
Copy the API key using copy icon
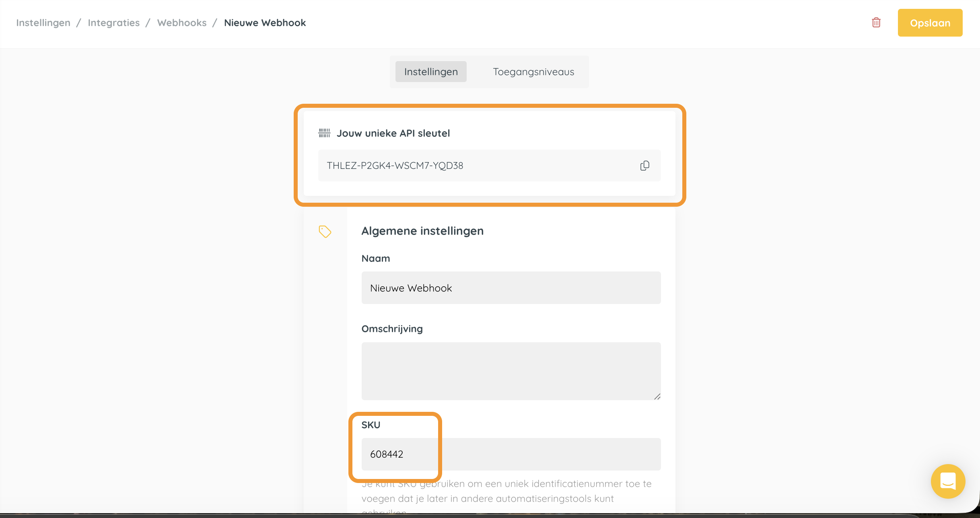point(644,166)
